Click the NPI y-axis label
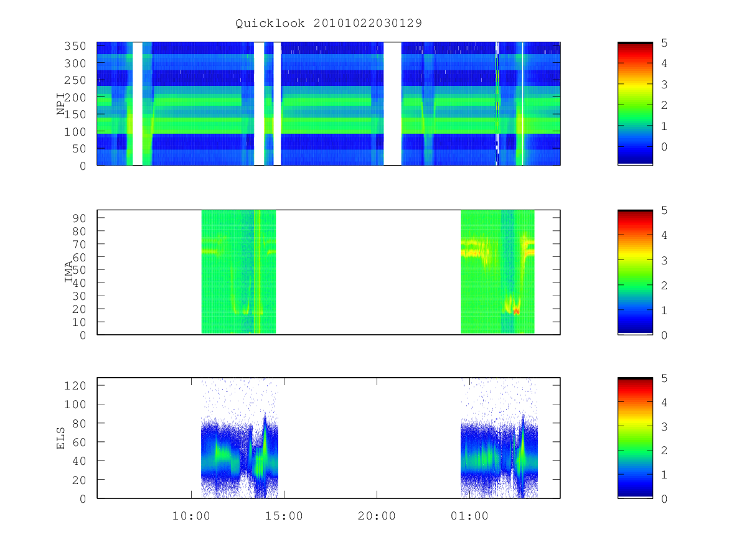 tap(61, 104)
